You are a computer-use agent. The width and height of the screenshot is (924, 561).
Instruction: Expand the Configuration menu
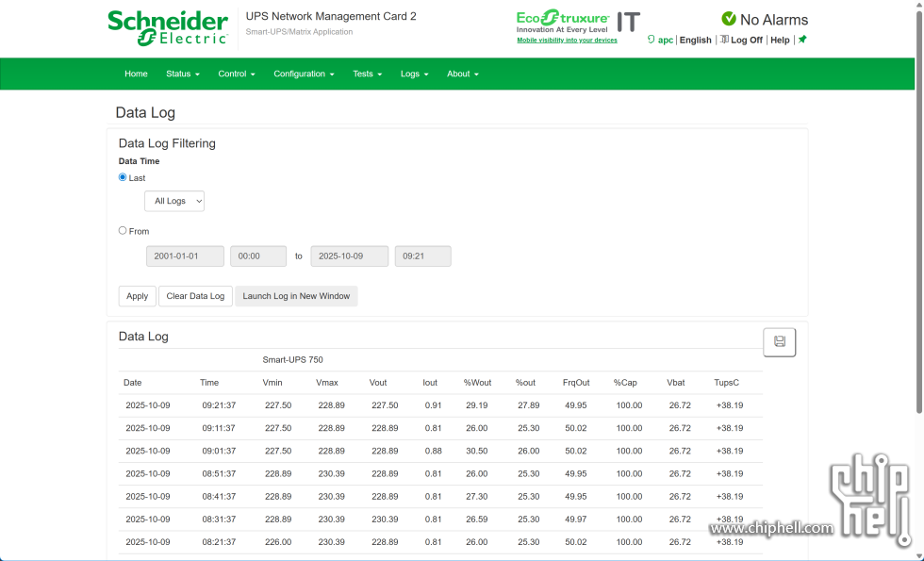[x=304, y=74]
